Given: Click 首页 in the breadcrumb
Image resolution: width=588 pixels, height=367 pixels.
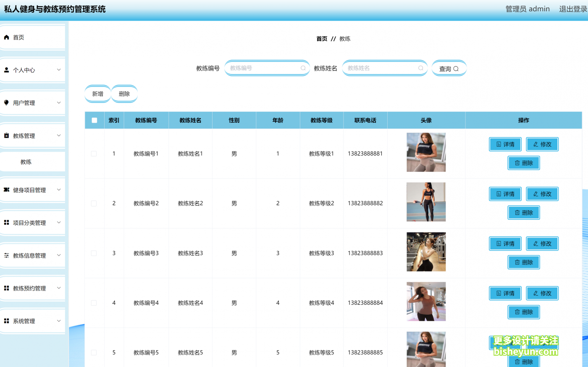Looking at the screenshot, I should [x=322, y=38].
